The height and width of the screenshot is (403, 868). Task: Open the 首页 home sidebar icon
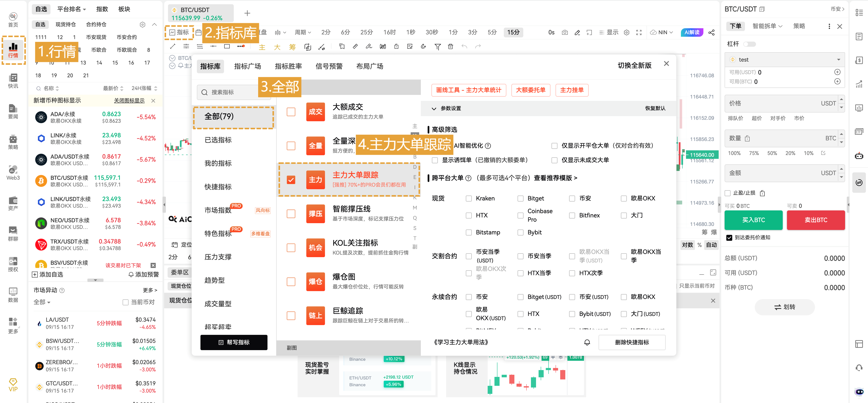pyautogui.click(x=13, y=20)
